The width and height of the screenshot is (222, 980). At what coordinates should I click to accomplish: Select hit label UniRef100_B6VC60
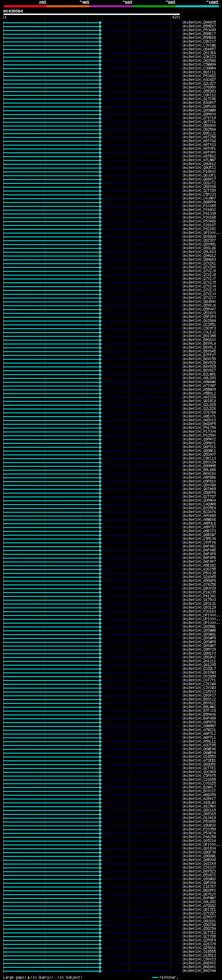[199, 473]
